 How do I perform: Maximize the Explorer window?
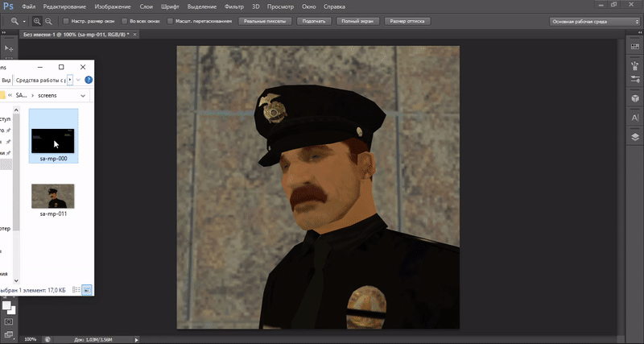(x=61, y=67)
